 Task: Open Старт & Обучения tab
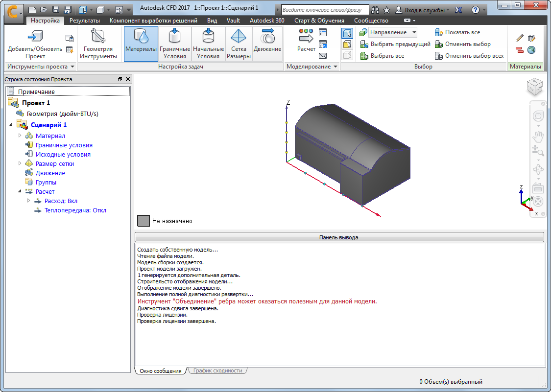pos(319,21)
